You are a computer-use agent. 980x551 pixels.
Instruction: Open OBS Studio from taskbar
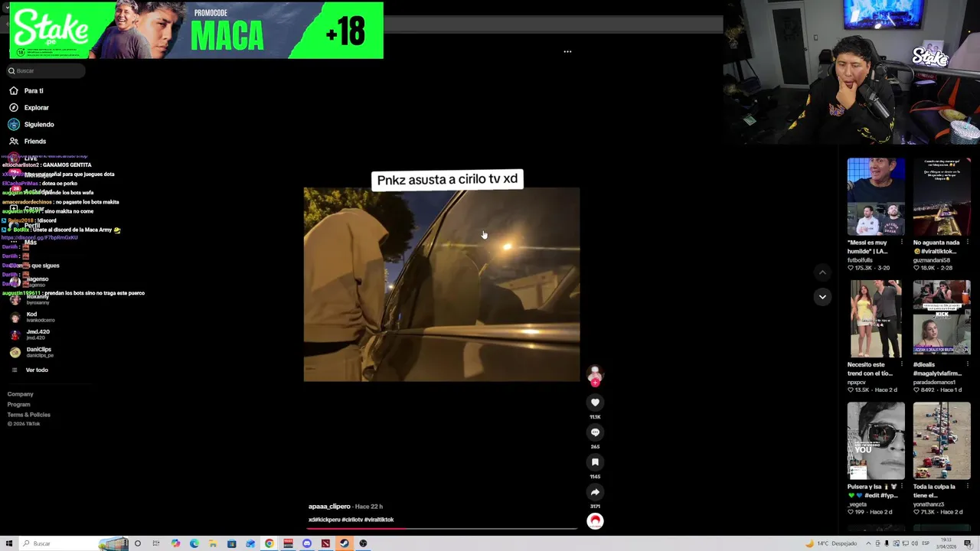363,543
